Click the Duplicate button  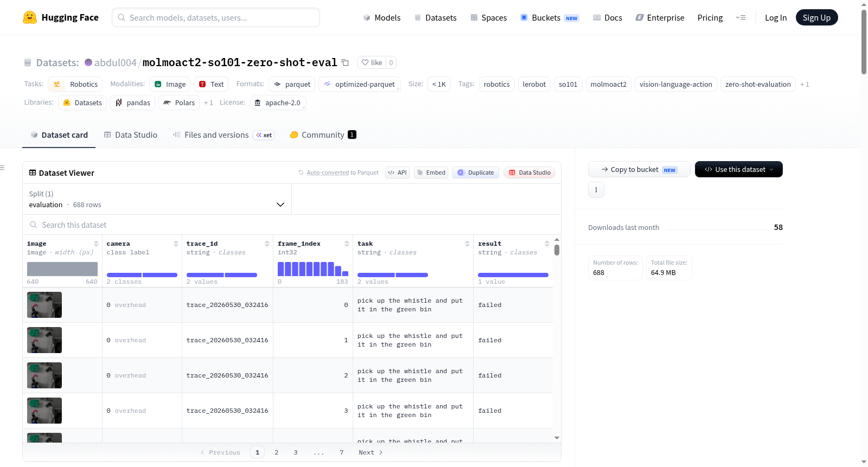point(476,172)
